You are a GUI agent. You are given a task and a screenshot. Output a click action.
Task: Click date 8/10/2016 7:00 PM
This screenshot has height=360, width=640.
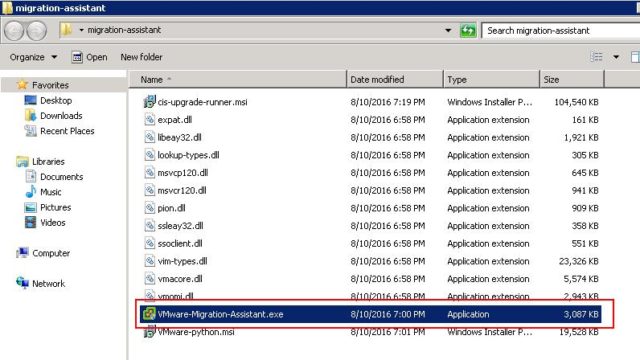[x=388, y=314]
